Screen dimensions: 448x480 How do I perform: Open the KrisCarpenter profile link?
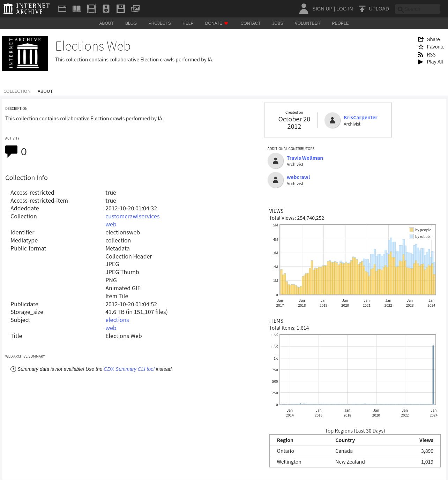pos(360,118)
